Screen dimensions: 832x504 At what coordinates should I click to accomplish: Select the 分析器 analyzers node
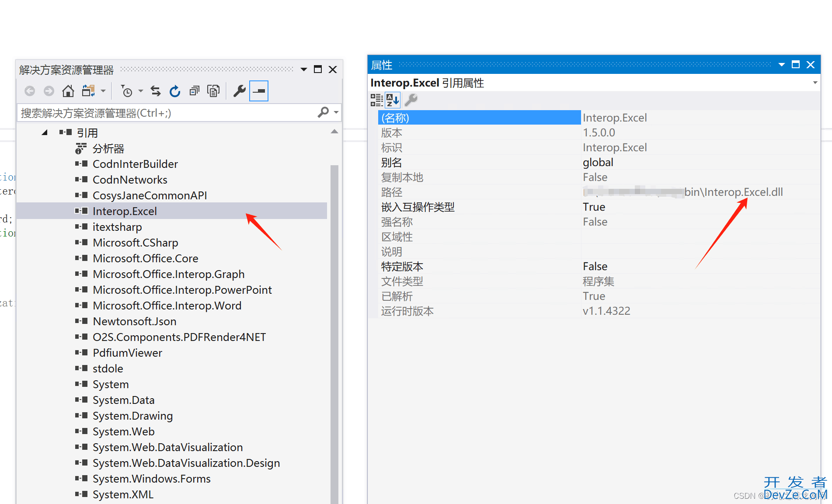click(108, 149)
